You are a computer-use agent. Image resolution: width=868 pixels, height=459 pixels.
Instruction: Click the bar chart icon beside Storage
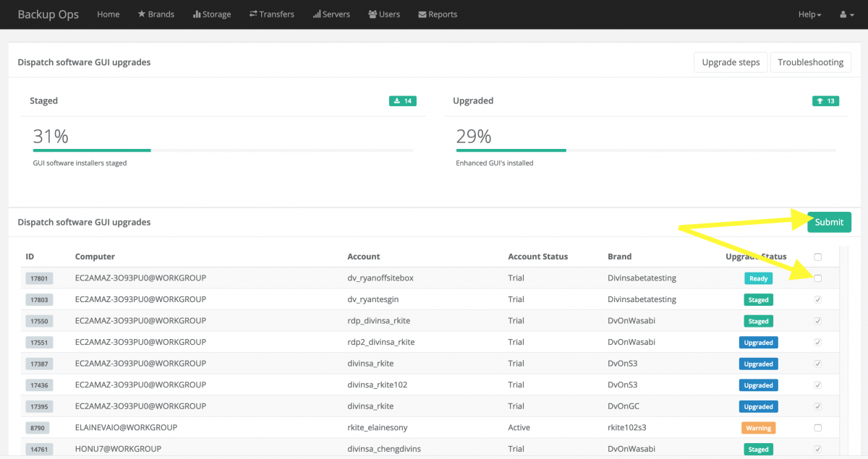coord(197,14)
